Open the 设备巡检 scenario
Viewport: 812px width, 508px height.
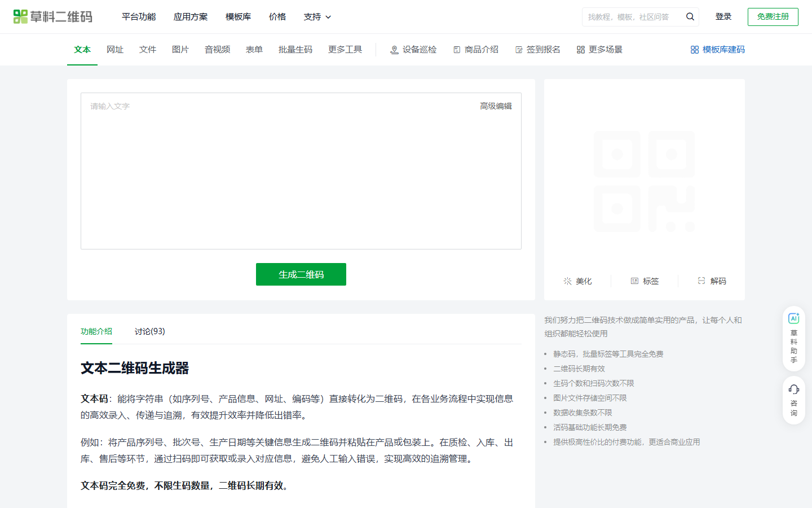[x=413, y=50]
